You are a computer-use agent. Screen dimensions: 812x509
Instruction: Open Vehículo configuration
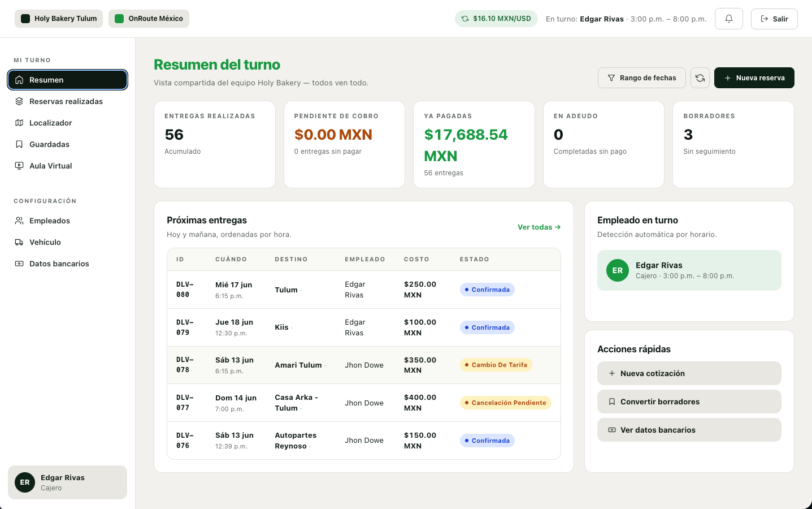(67, 242)
